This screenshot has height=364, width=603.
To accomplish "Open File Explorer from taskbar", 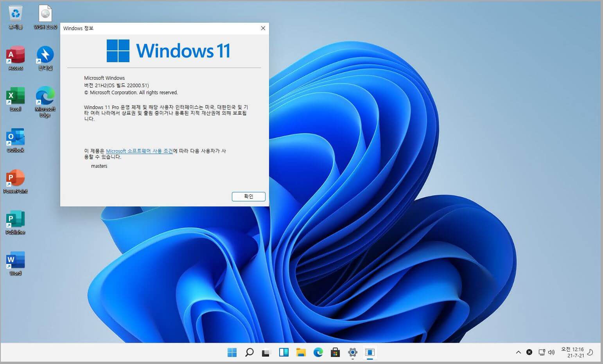I will click(301, 352).
